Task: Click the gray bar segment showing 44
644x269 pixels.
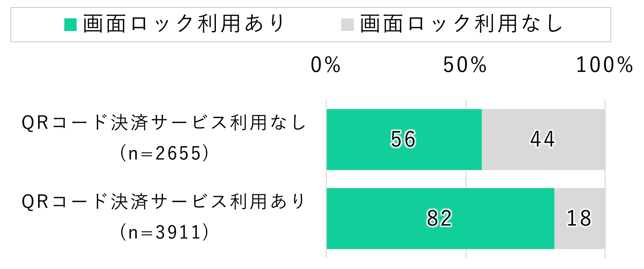Action: [543, 139]
